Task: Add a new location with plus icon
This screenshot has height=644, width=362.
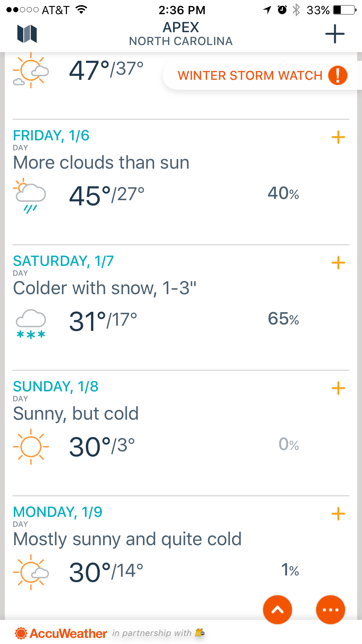Action: coord(335,34)
